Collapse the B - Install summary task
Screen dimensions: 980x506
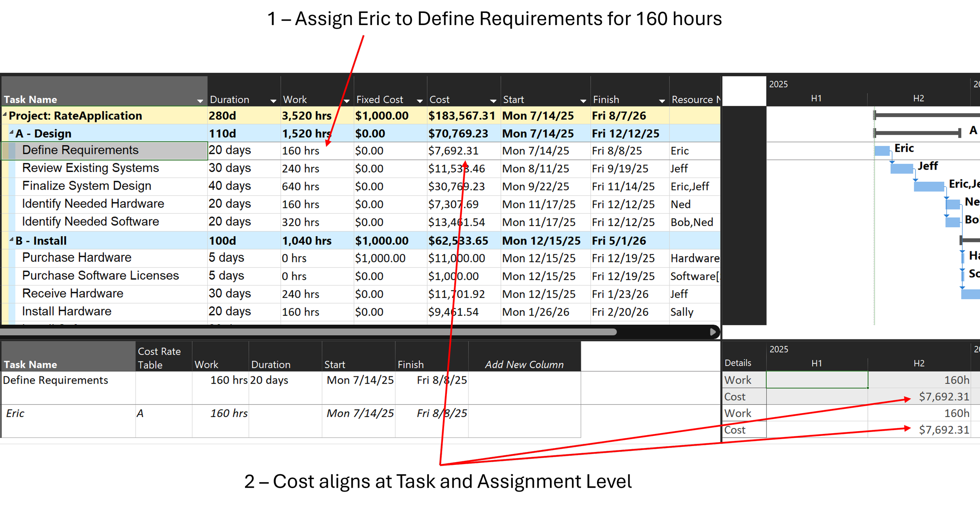(x=12, y=239)
